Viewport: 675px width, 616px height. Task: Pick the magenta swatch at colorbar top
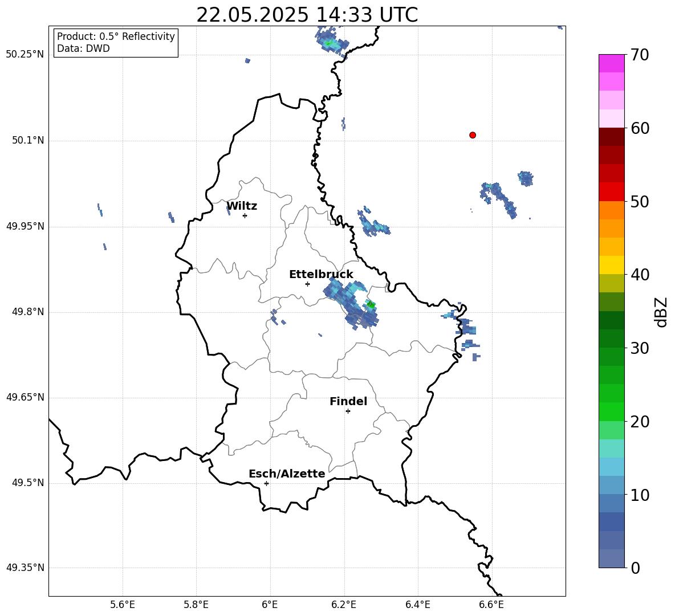(611, 63)
